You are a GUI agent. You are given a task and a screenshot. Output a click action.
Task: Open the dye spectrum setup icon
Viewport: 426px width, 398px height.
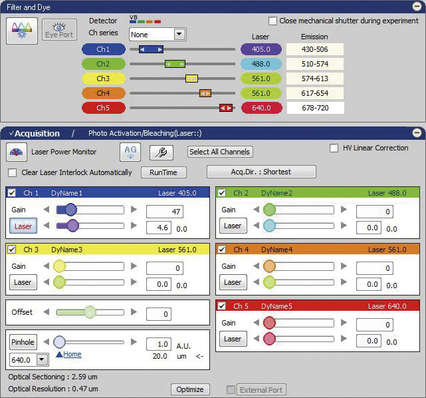click(x=22, y=31)
